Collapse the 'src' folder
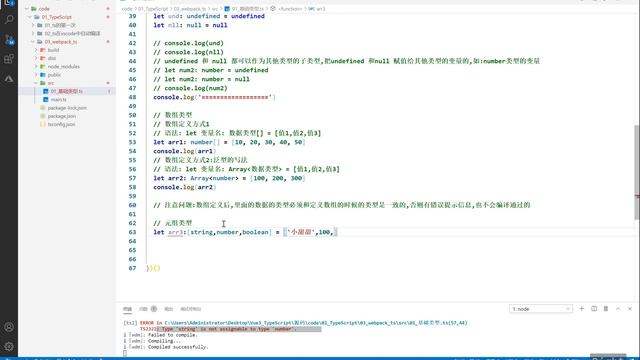Viewport: 640px width, 360px height. pos(36,83)
